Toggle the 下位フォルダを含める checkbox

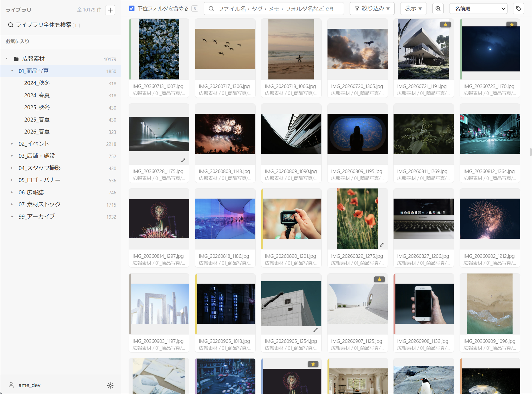click(x=132, y=9)
